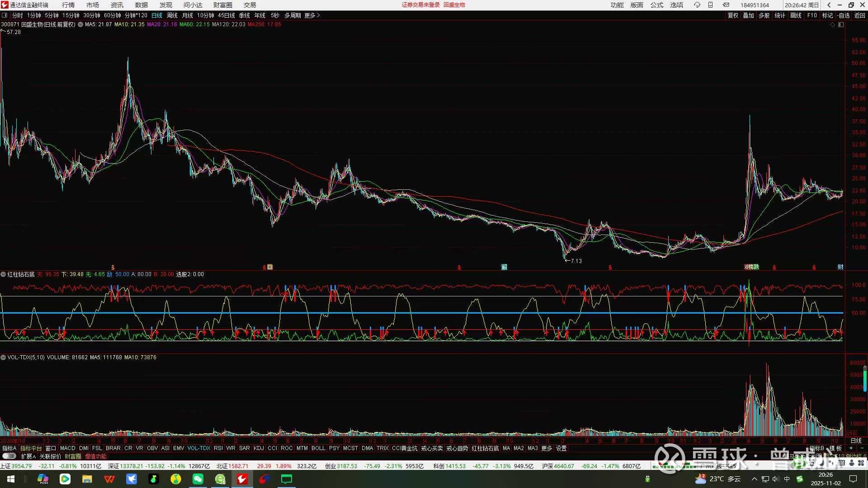The height and width of the screenshot is (488, 868).
Task: Click the plus button beside 模板
Action: click(851, 448)
